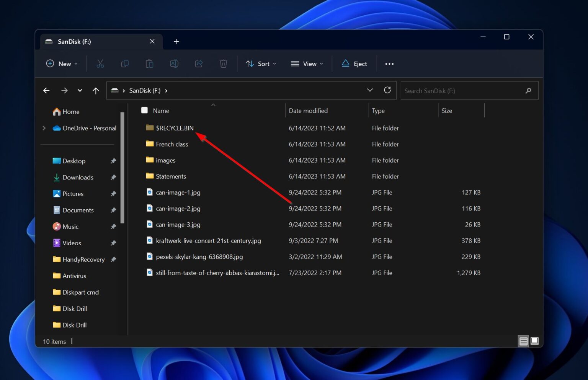Viewport: 588px width, 380px height.
Task: Navigate up one folder level
Action: tap(96, 90)
